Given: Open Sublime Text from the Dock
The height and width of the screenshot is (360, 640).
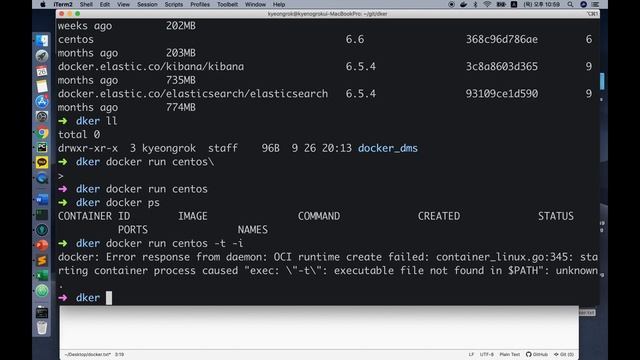Looking at the screenshot, I should pyautogui.click(x=42, y=260).
